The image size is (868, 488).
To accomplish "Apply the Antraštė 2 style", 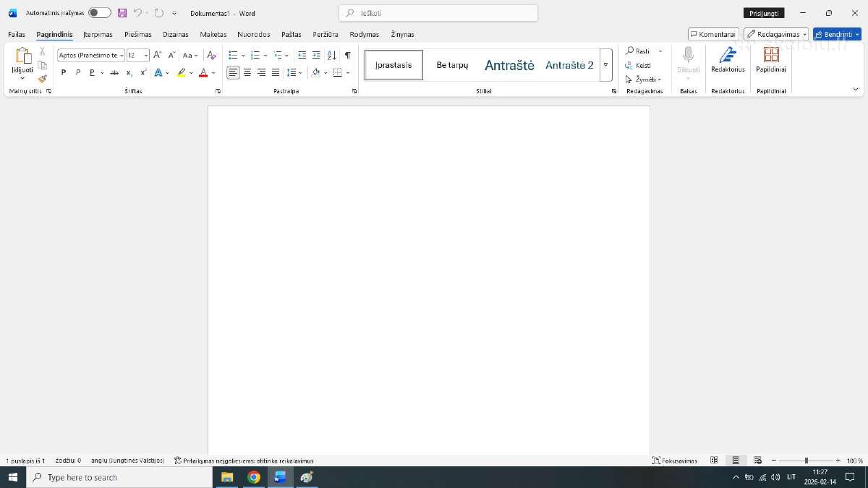I will (x=569, y=65).
